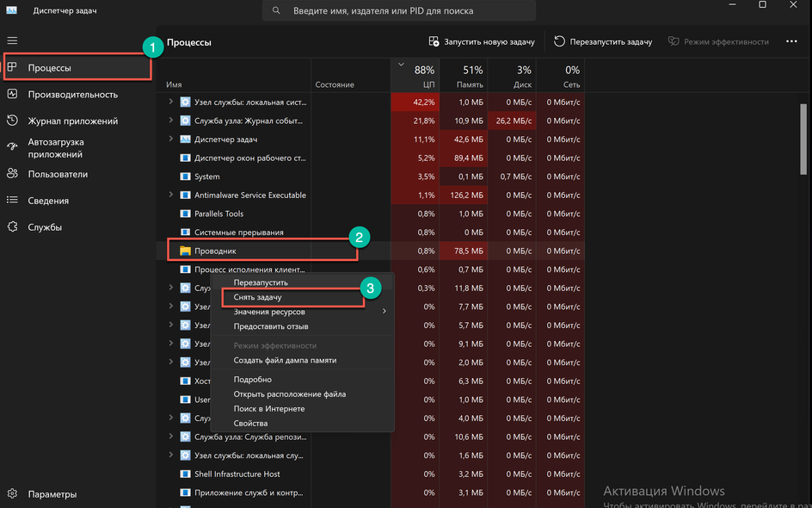The height and width of the screenshot is (508, 812).
Task: Click the Antimalware Service Executable icon
Action: (185, 195)
